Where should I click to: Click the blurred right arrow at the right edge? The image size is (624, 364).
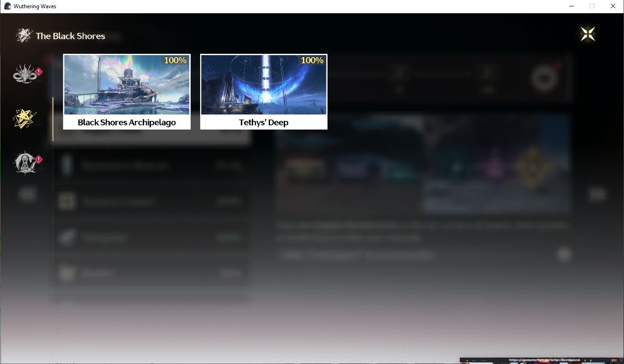point(598,194)
